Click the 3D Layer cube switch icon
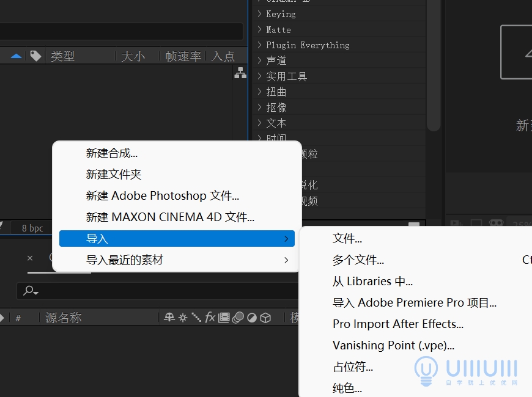Viewport: 532px width, 397px height. pos(265,318)
